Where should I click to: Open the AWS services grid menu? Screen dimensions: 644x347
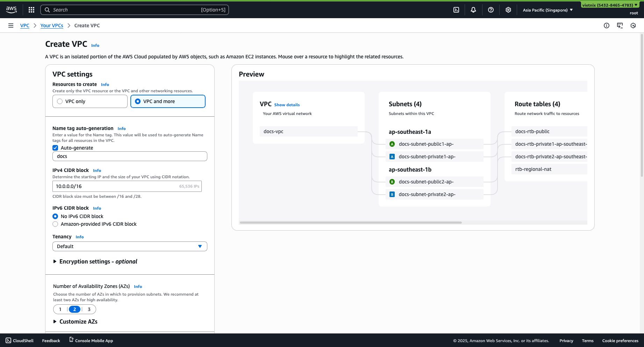[31, 9]
